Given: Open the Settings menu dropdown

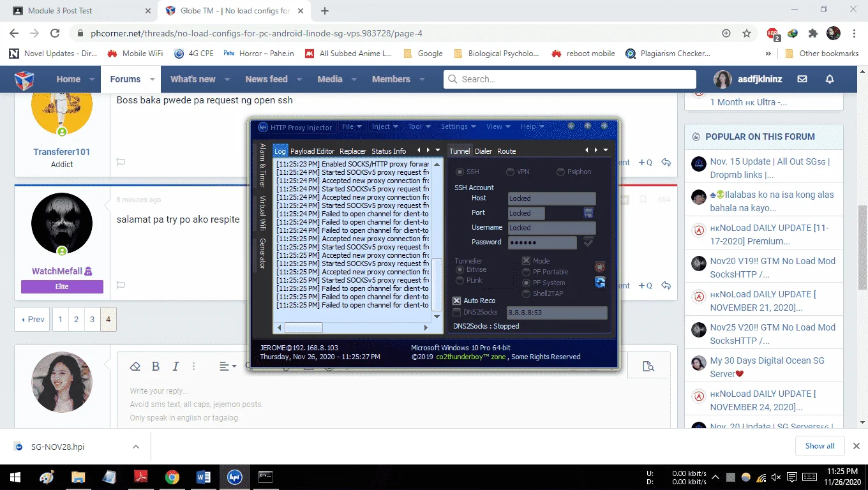Looking at the screenshot, I should (x=459, y=126).
